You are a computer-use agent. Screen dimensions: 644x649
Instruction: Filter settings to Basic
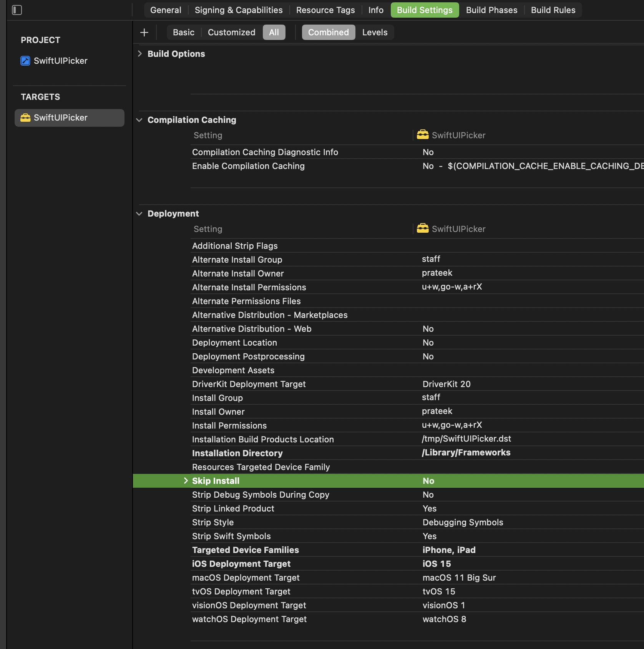(x=184, y=32)
